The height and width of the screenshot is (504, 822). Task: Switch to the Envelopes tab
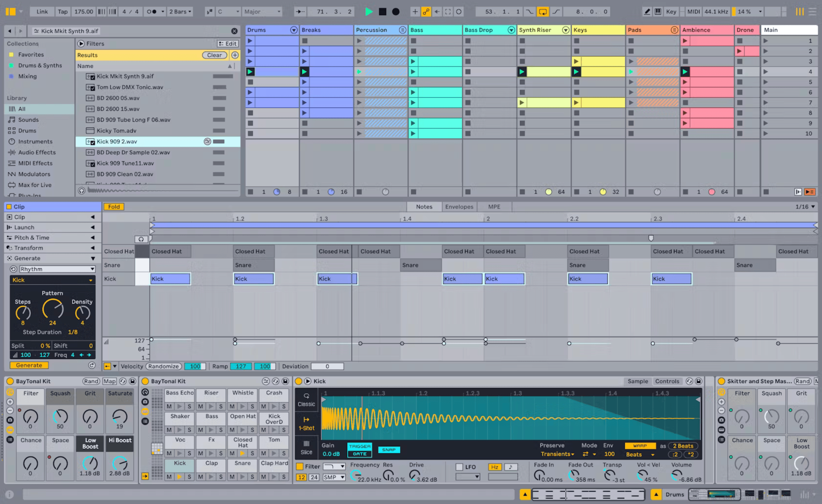(x=459, y=207)
